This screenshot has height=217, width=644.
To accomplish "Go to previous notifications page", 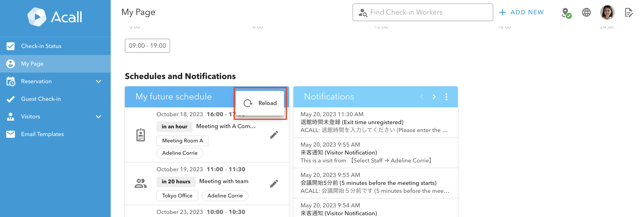I will click(x=422, y=97).
